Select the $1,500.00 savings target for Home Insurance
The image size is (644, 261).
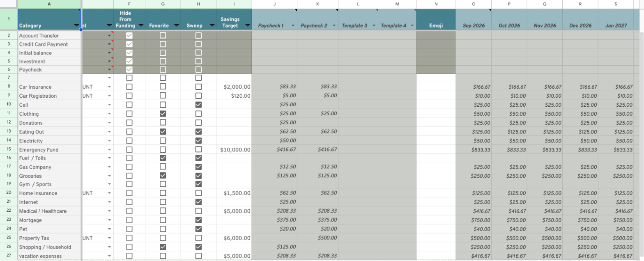[234, 193]
